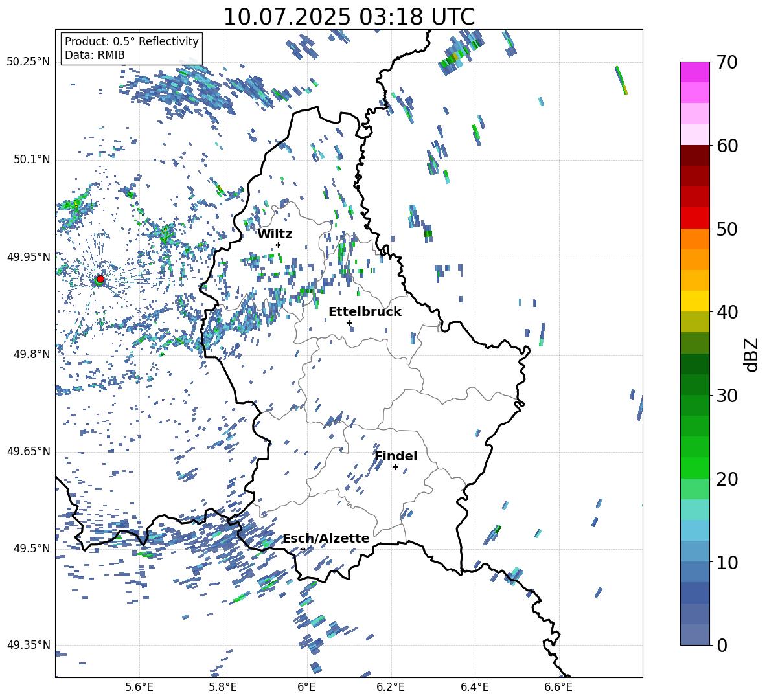Image resolution: width=767 pixels, height=700 pixels.
Task: Click the colorbar tick label 20
Action: click(727, 479)
